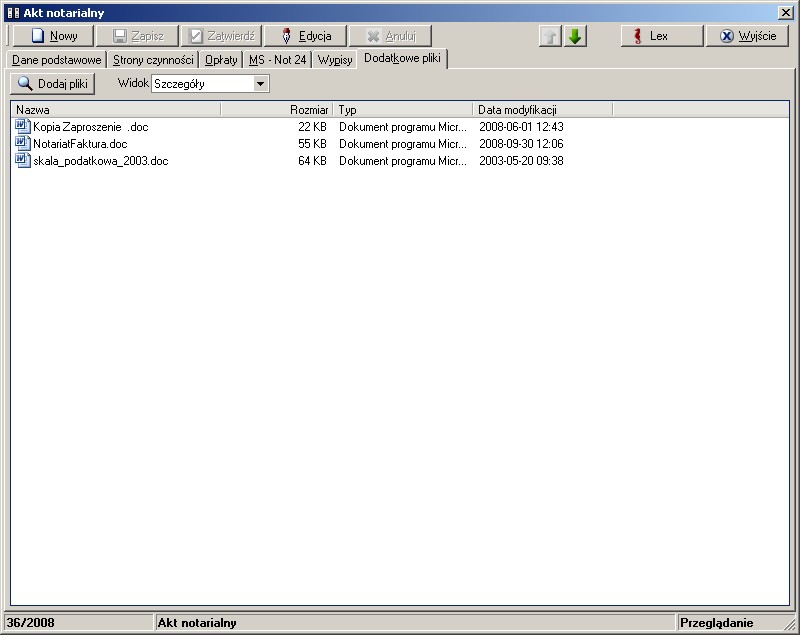Click the Data modyfikacji column header
The width and height of the screenshot is (800, 635).
541,110
